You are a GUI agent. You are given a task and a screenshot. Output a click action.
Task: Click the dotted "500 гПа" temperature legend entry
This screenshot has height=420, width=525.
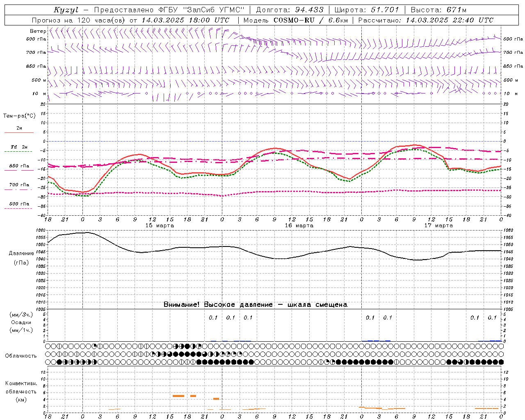pyautogui.click(x=19, y=204)
